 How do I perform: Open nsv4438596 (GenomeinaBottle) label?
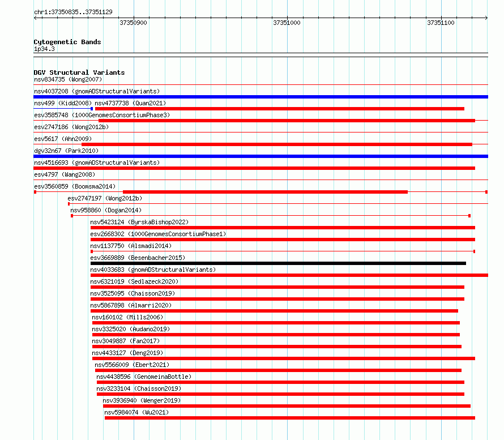coord(144,377)
